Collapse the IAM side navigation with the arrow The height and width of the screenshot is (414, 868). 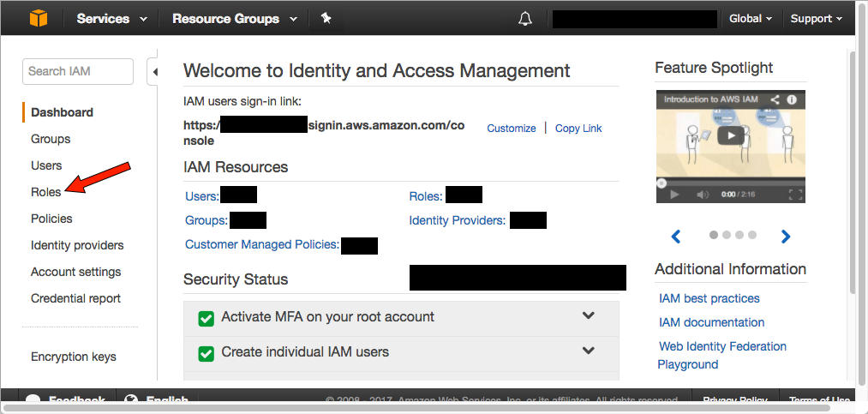(x=154, y=71)
